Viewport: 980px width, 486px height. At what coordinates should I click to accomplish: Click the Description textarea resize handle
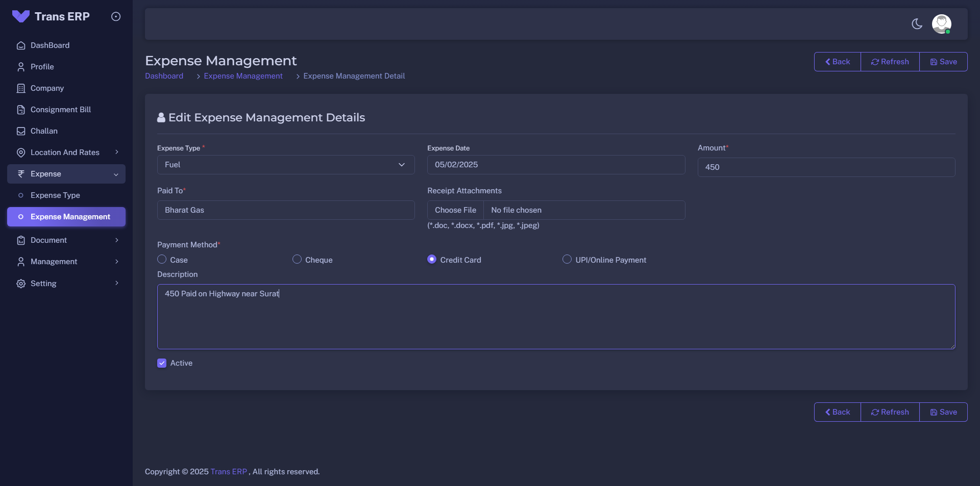pyautogui.click(x=952, y=346)
